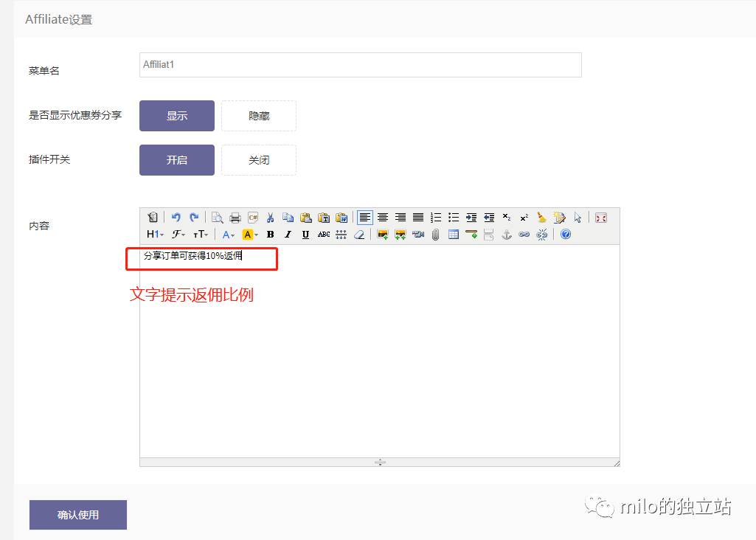The width and height of the screenshot is (756, 540).
Task: Clear HTML with the broom icon
Action: pos(542,218)
